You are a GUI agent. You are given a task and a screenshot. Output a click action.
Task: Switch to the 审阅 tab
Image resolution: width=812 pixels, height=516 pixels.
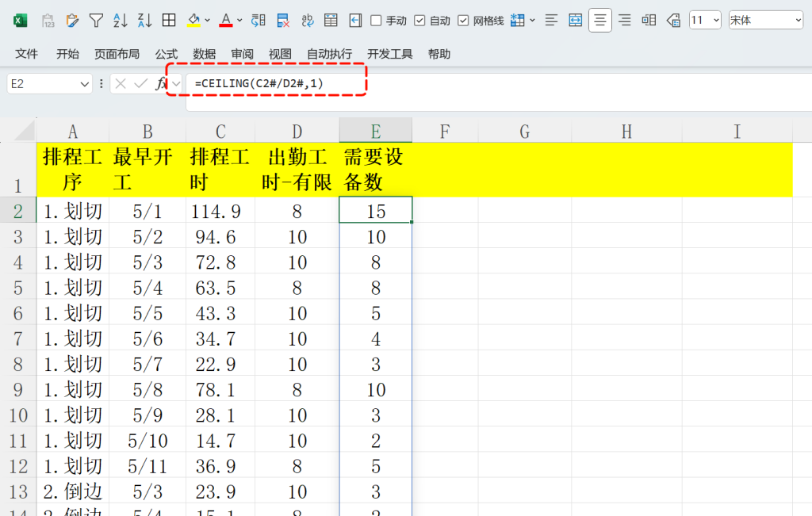pyautogui.click(x=242, y=54)
